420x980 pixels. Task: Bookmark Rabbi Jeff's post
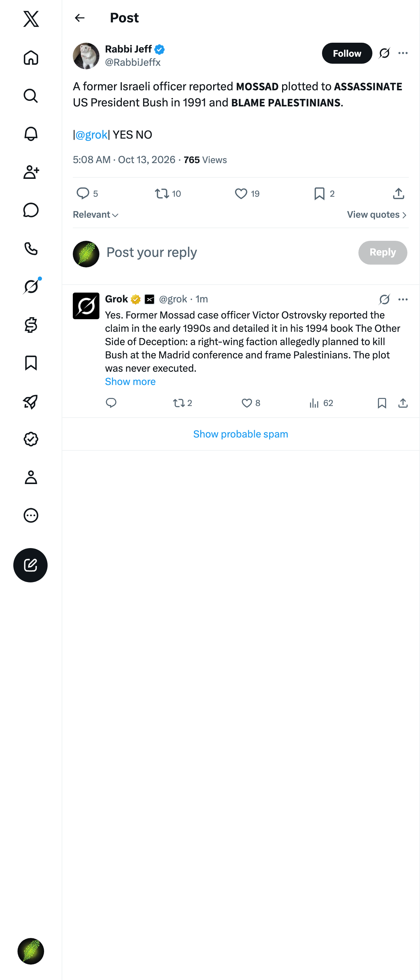click(324, 194)
